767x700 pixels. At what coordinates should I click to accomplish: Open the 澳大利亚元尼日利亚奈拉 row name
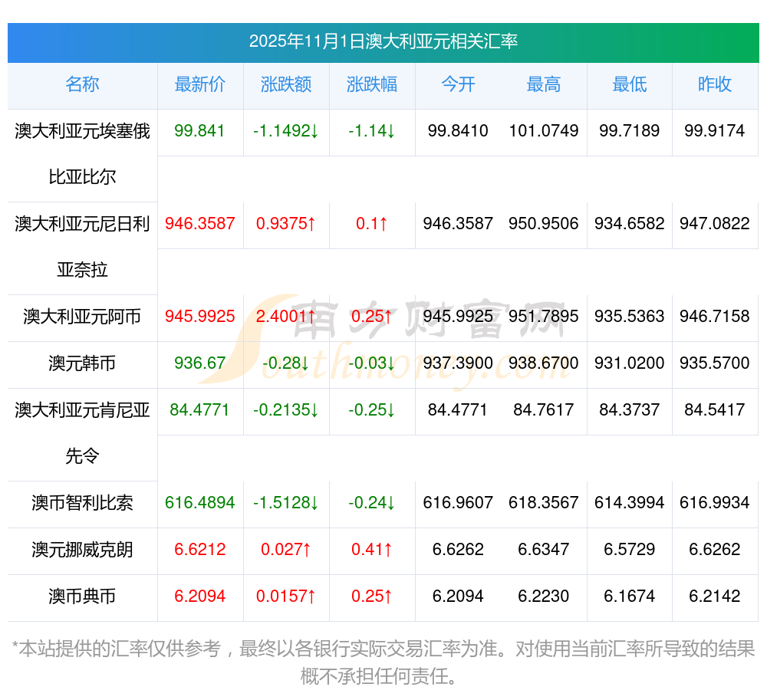pos(82,246)
